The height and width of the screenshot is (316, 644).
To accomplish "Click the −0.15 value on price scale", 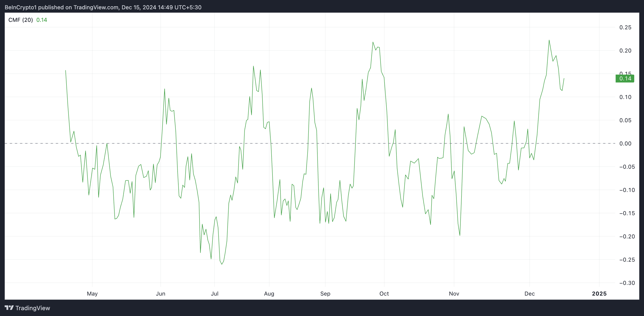I will pos(627,213).
